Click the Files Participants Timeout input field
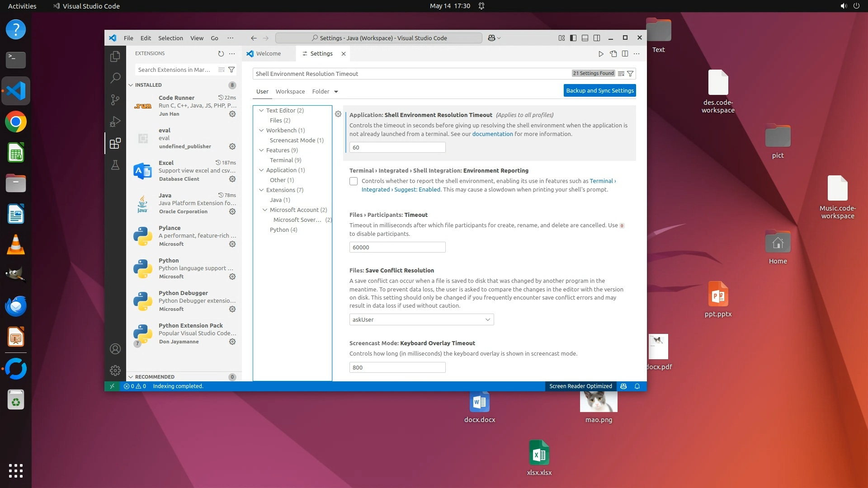The width and height of the screenshot is (868, 488). point(397,247)
